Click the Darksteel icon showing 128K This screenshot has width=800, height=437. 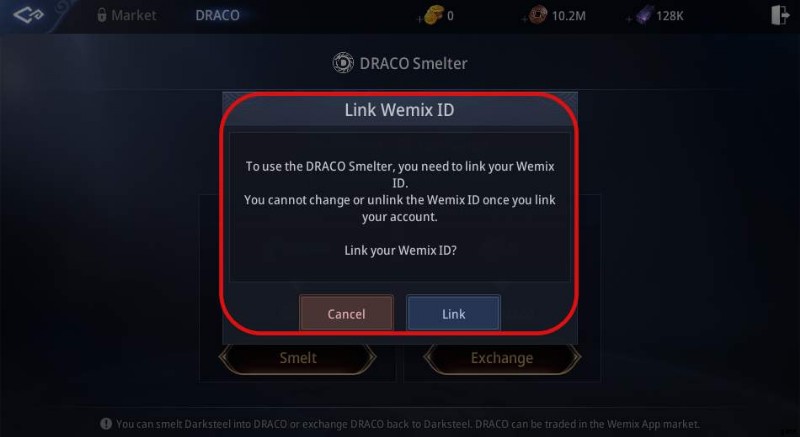[x=644, y=15]
